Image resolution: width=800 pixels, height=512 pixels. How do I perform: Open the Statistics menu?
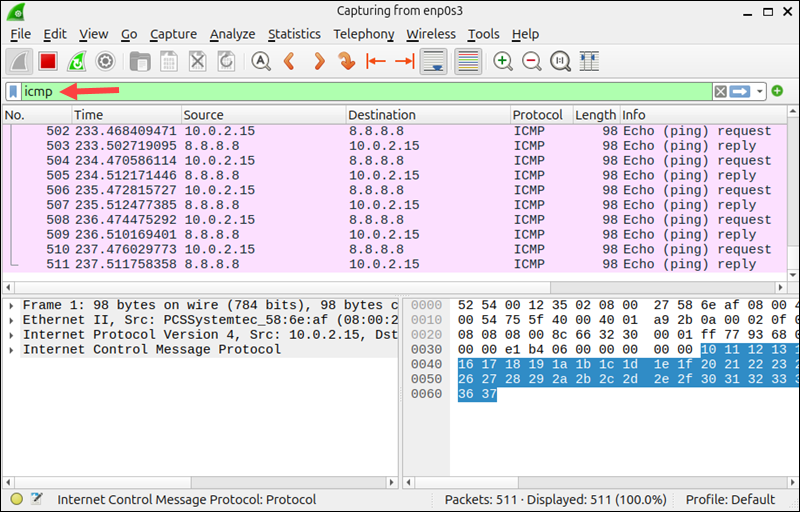pyautogui.click(x=294, y=34)
